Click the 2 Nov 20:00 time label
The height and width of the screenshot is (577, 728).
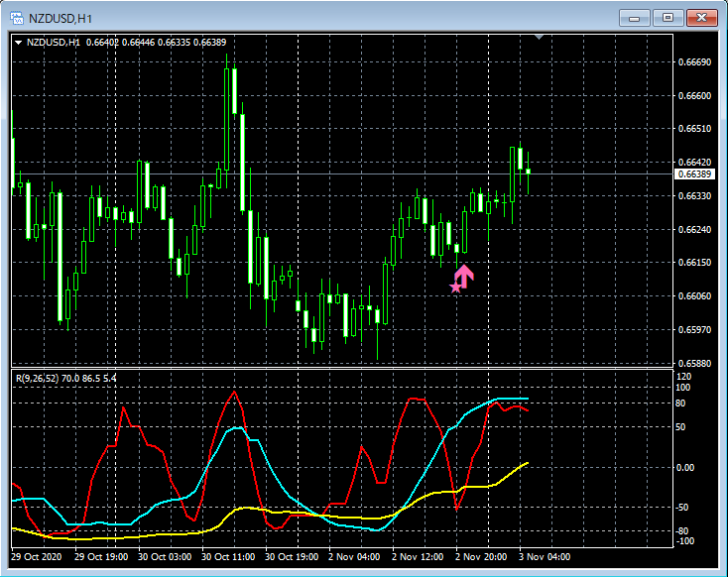481,556
